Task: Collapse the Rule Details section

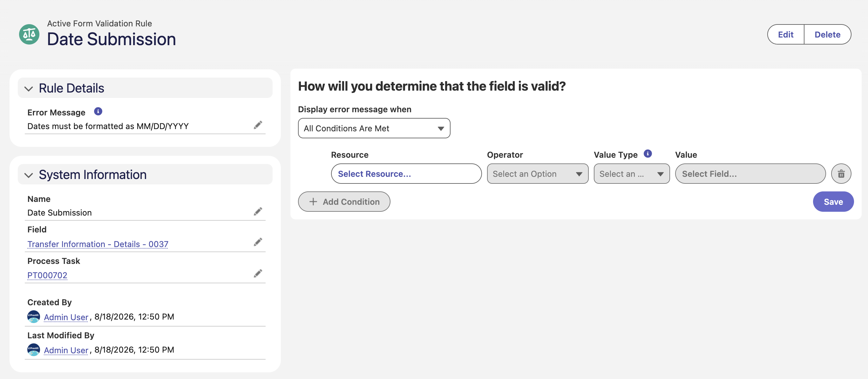Action: click(x=29, y=89)
